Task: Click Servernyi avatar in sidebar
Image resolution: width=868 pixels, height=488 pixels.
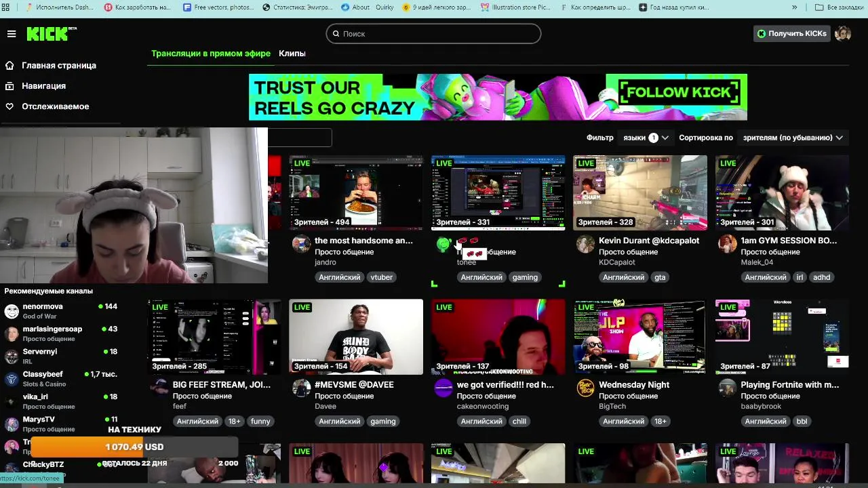Action: [x=12, y=357]
